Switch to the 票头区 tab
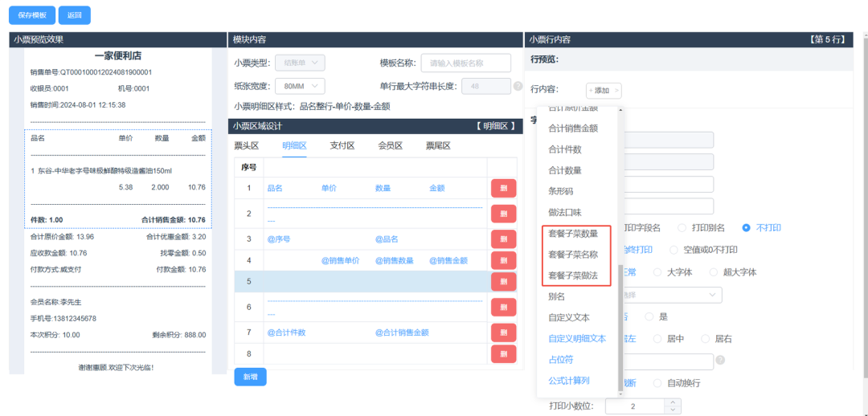868x416 pixels. point(247,146)
